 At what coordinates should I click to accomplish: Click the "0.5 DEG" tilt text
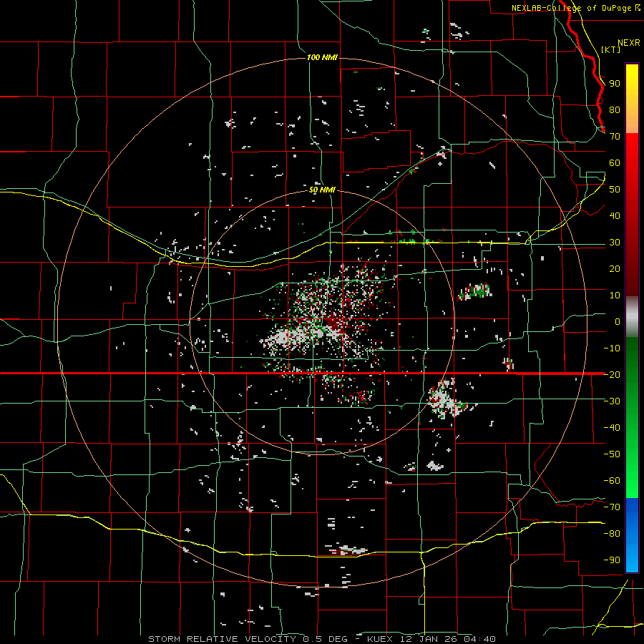[x=325, y=639]
